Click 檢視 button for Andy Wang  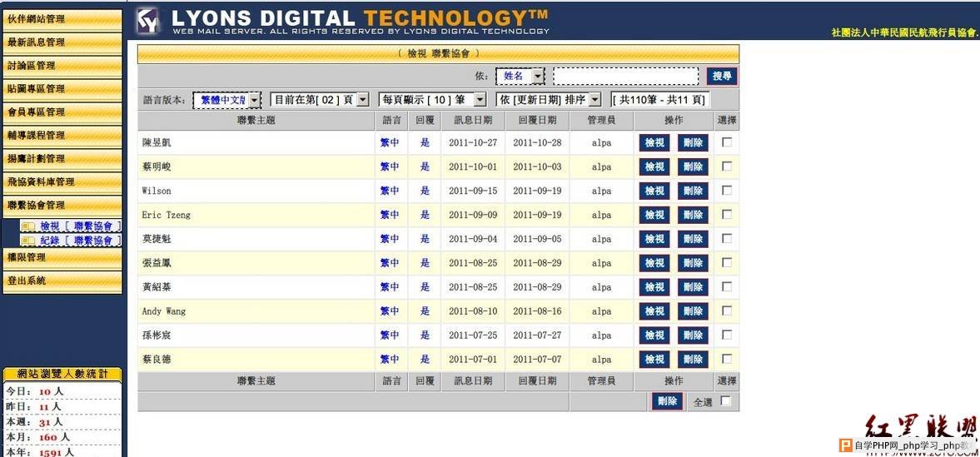tap(654, 311)
